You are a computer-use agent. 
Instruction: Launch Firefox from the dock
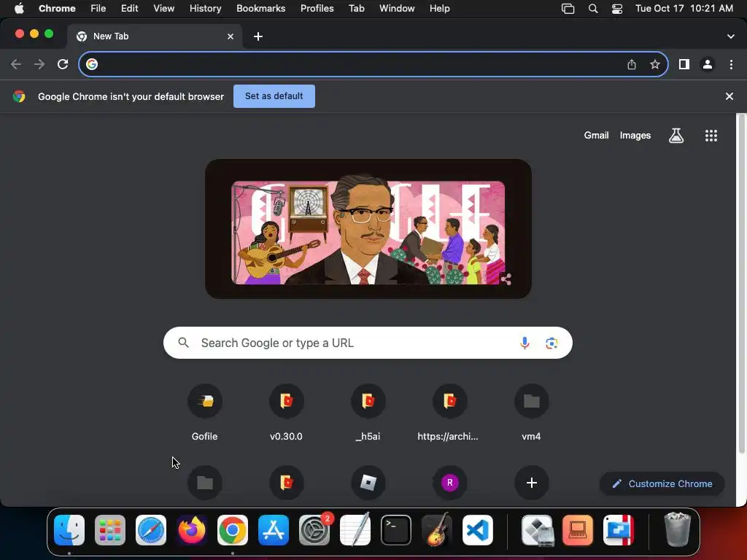[x=192, y=530]
